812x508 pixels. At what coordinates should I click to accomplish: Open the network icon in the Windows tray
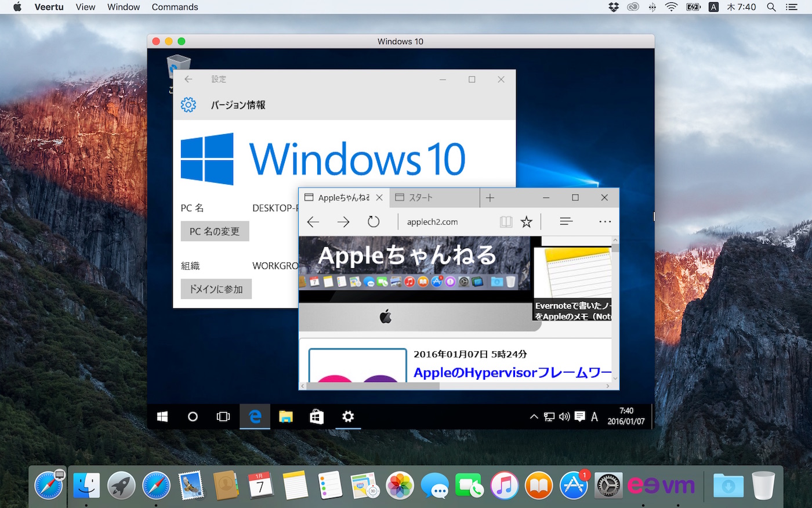(x=549, y=417)
